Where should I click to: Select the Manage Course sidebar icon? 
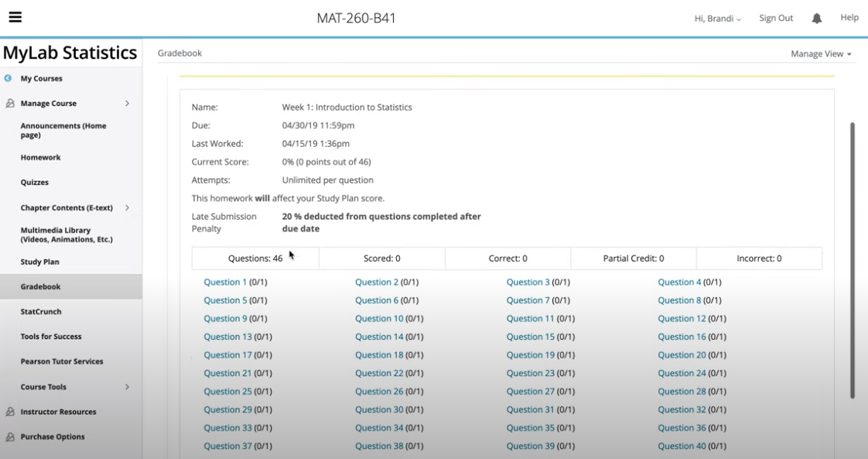8,103
